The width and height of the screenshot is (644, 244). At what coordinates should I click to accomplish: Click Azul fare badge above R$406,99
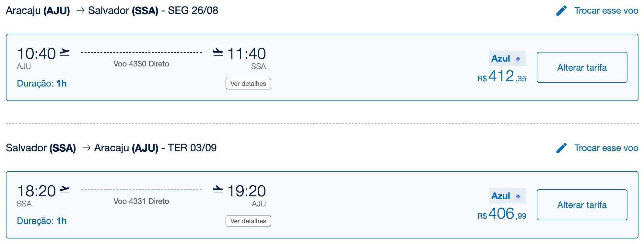507,196
